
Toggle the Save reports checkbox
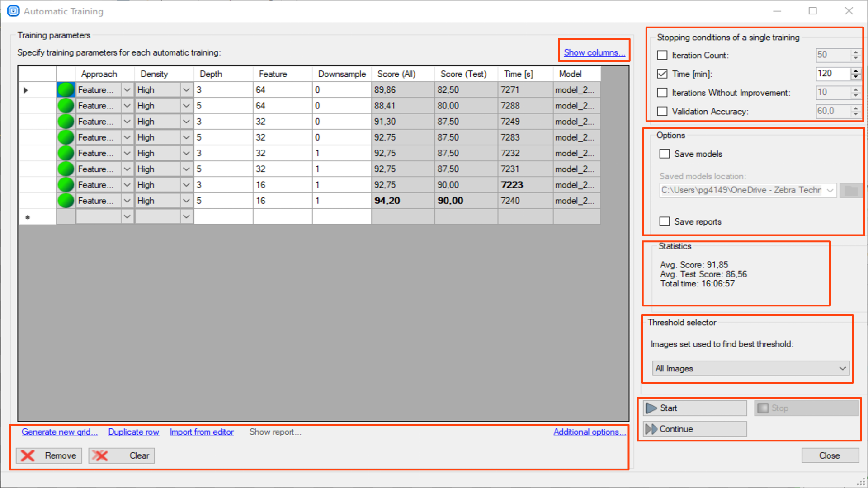click(x=665, y=221)
